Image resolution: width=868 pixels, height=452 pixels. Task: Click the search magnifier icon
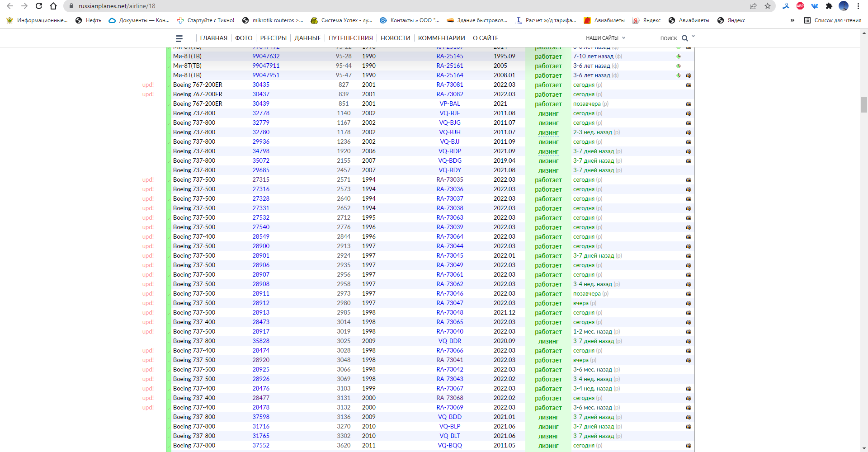684,38
